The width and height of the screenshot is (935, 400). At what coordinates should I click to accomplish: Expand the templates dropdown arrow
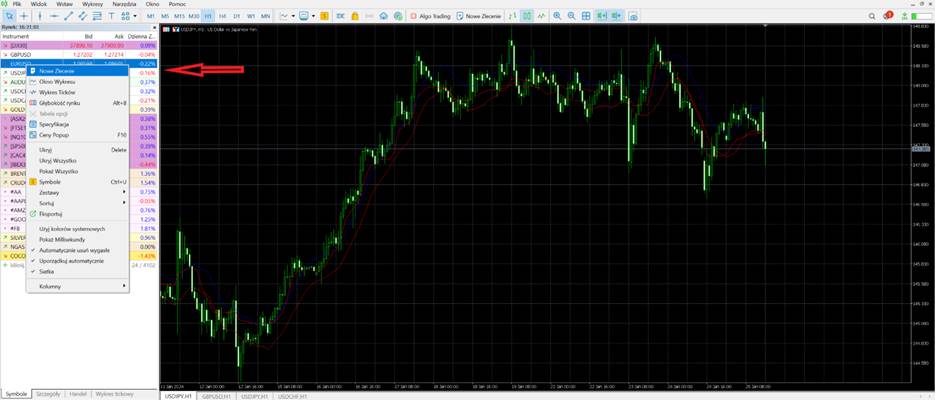(x=314, y=16)
